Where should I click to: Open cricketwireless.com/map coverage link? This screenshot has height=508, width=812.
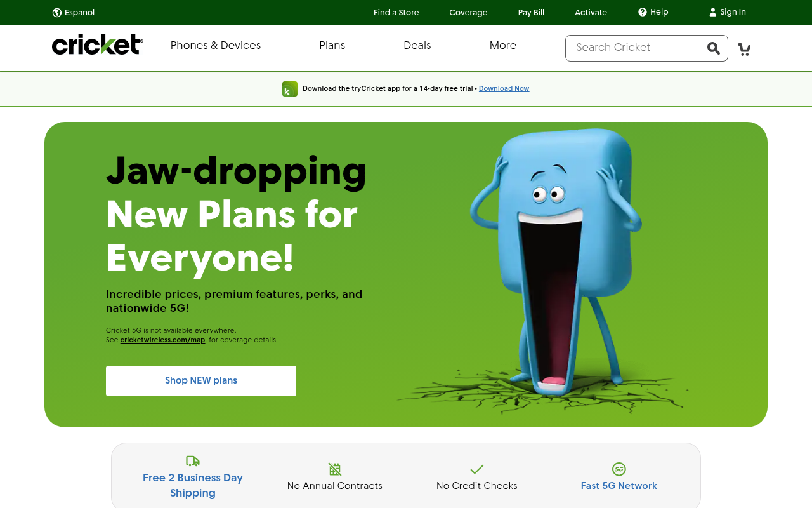click(163, 340)
